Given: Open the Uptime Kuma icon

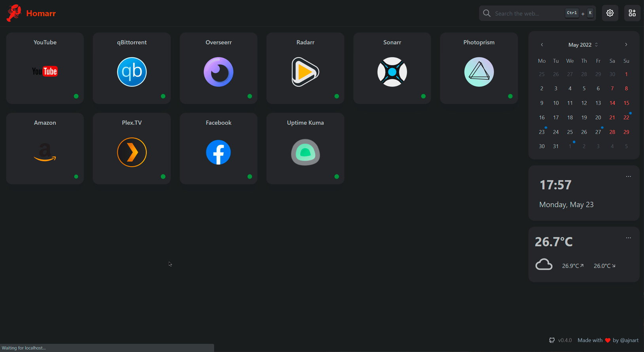Looking at the screenshot, I should pyautogui.click(x=305, y=152).
